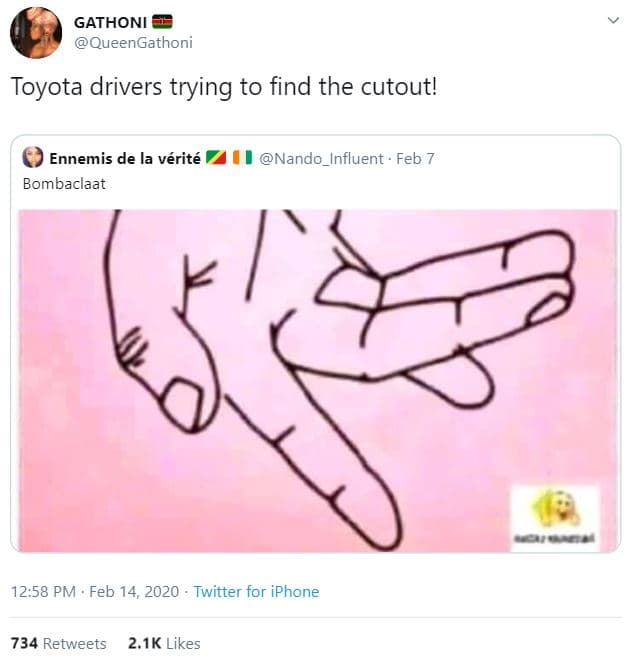Open the GATHONI display name link
Screen dimensions: 634x661
110,22
